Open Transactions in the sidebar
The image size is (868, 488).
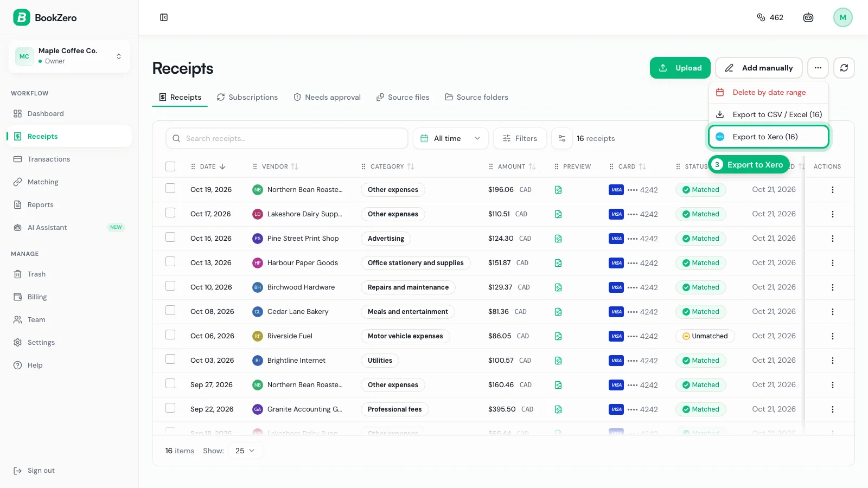coord(69,159)
